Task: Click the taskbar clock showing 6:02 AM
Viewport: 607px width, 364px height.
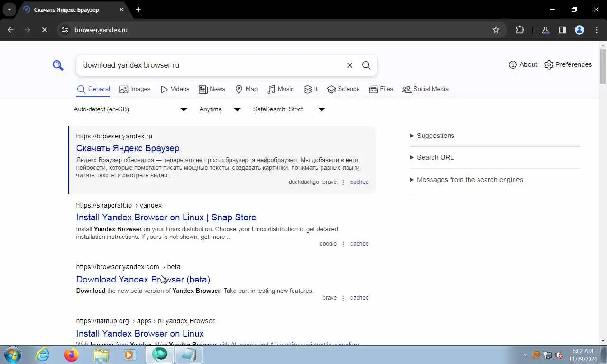Action: pos(583,355)
